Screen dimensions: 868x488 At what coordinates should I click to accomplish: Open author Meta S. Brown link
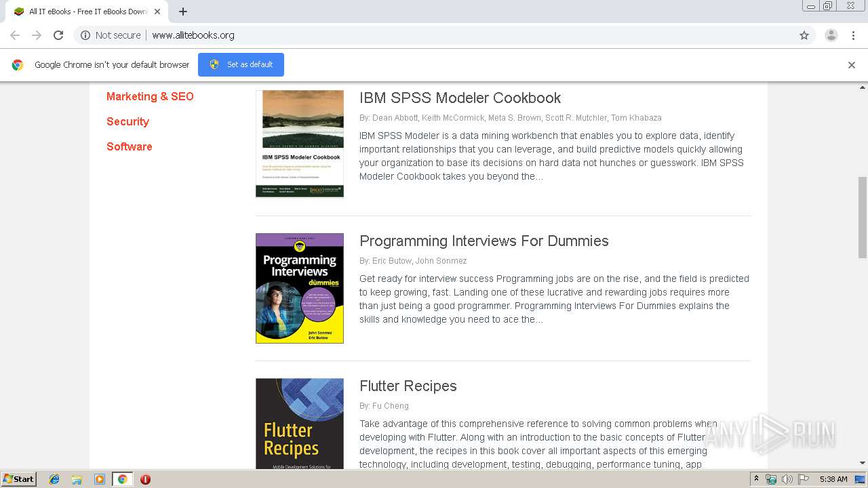tap(515, 118)
